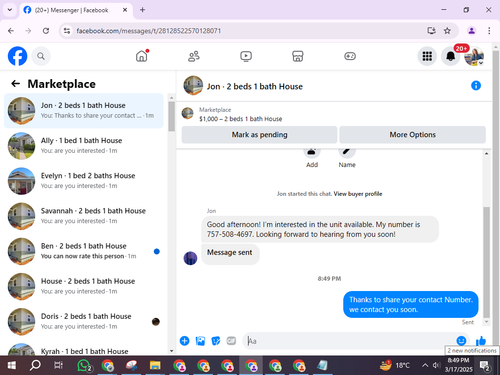This screenshot has height=375, width=500.
Task: Open the Facebook menu grid icon
Action: pos(427,56)
